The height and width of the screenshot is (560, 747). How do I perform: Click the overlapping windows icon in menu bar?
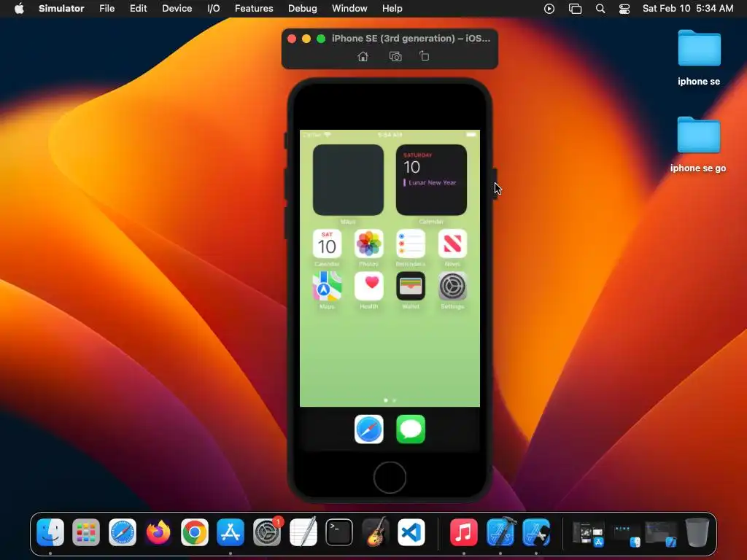[x=575, y=9]
